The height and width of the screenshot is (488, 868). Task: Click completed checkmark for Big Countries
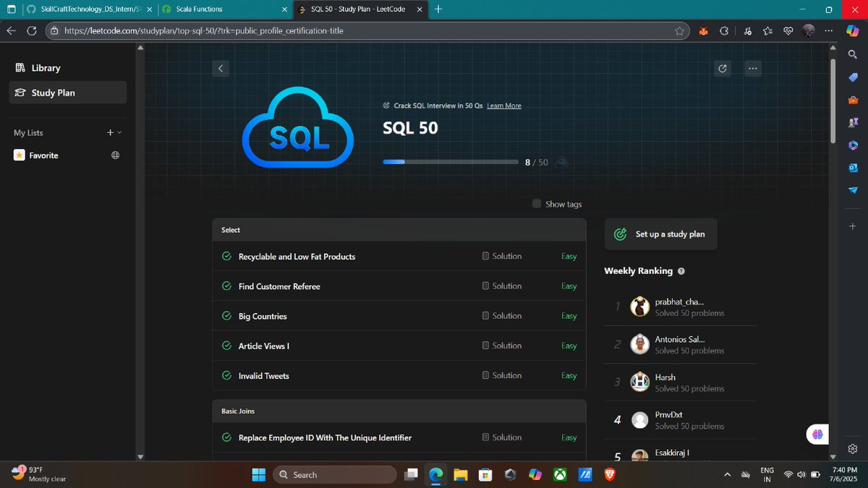226,316
